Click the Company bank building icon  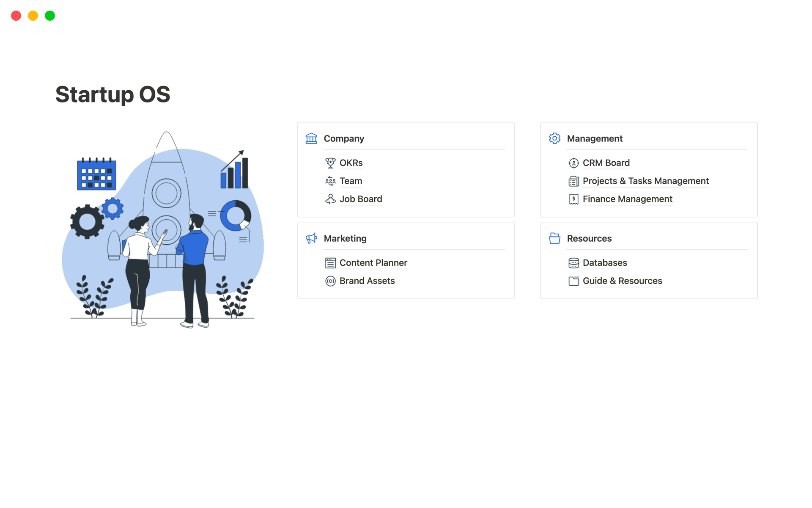tap(311, 138)
